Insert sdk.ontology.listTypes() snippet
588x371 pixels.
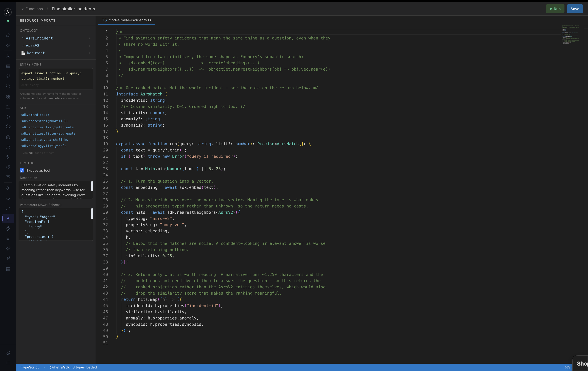(44, 146)
